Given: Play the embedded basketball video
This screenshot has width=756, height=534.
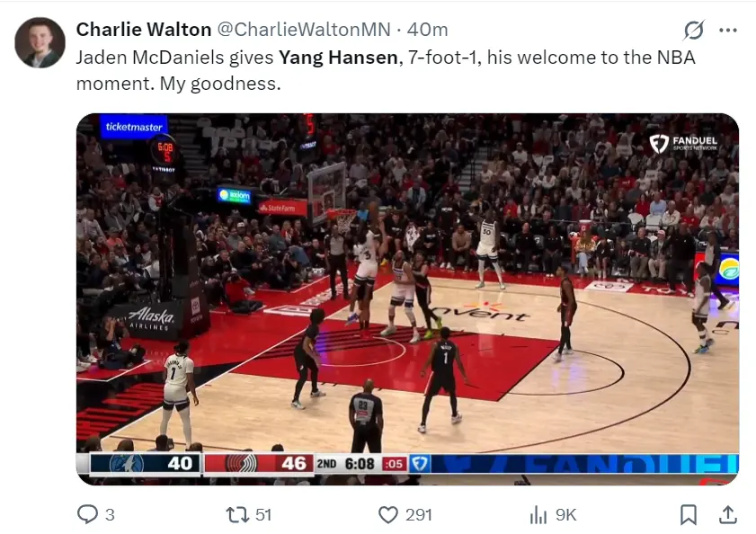Looking at the screenshot, I should point(407,299).
